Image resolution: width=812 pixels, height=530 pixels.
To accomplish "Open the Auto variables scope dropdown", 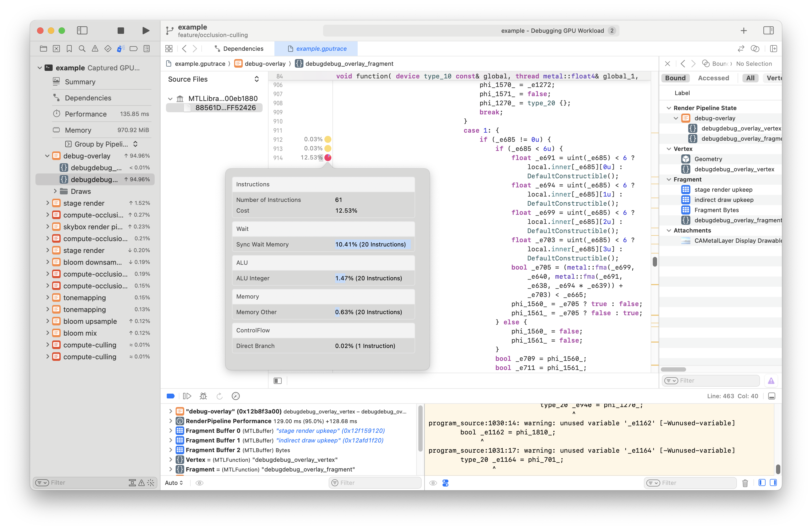I will (x=174, y=483).
